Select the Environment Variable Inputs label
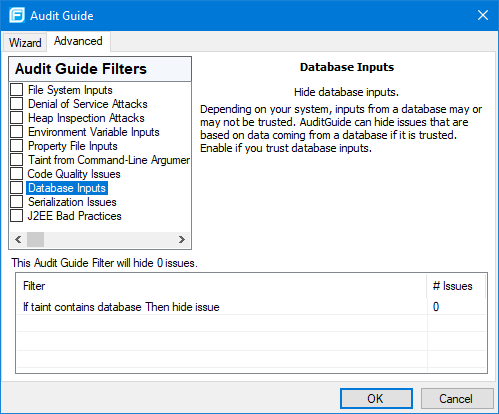Viewport: 499px width, 414px height. 94,132
